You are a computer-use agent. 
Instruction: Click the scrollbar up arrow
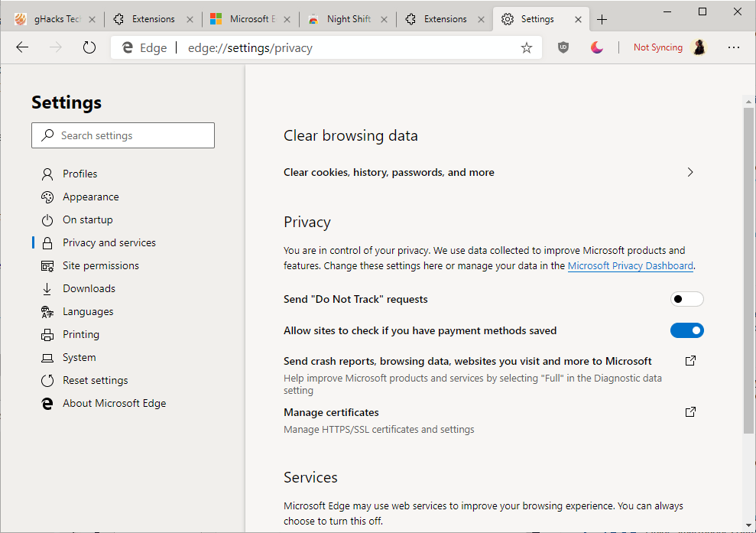[x=748, y=102]
